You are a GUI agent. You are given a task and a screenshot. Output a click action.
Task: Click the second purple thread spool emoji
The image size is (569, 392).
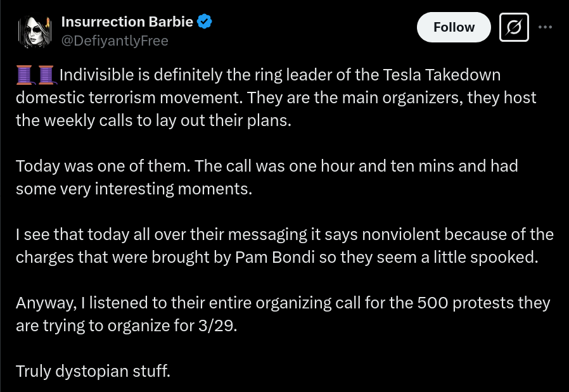46,75
